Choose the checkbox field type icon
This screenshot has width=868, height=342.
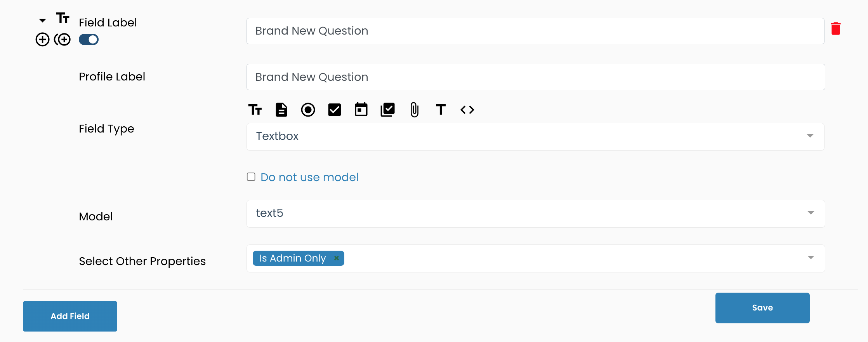pos(334,110)
